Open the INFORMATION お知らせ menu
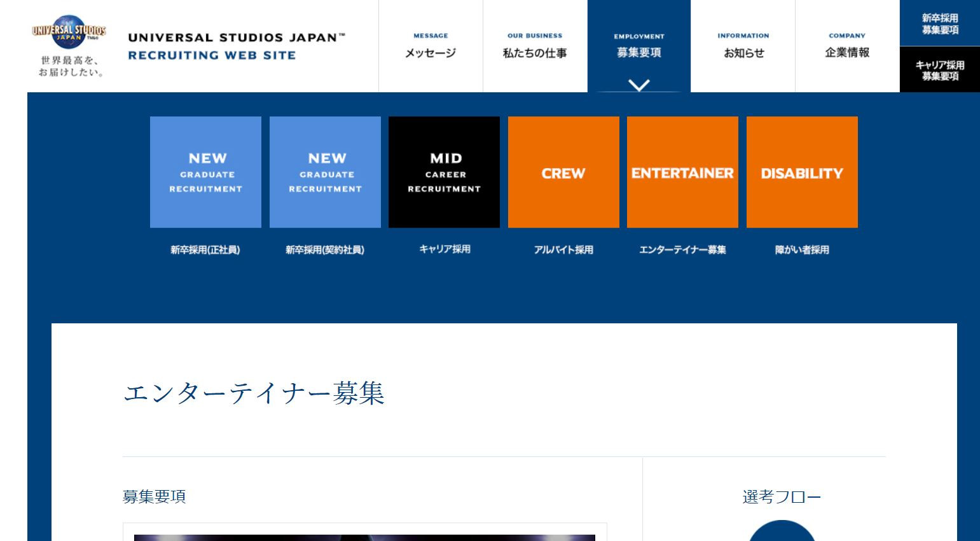The width and height of the screenshot is (980, 541). pyautogui.click(x=743, y=46)
